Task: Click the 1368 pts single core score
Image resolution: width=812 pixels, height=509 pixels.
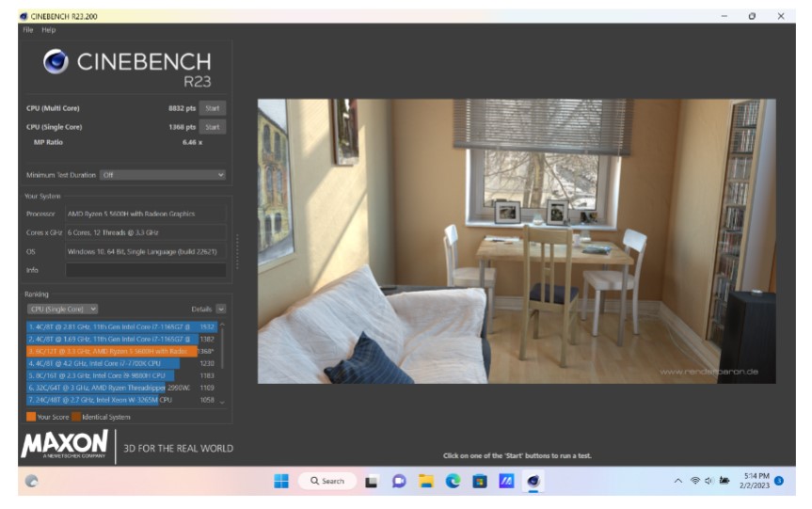Action: coord(182,127)
